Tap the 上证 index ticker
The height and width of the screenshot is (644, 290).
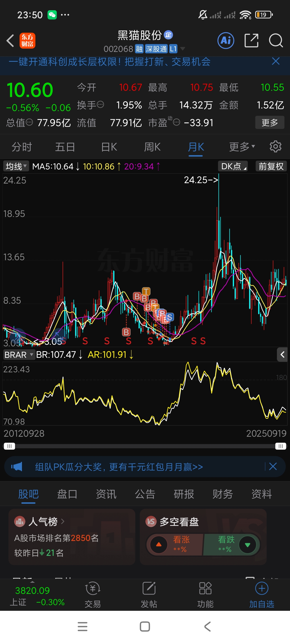pos(37,596)
